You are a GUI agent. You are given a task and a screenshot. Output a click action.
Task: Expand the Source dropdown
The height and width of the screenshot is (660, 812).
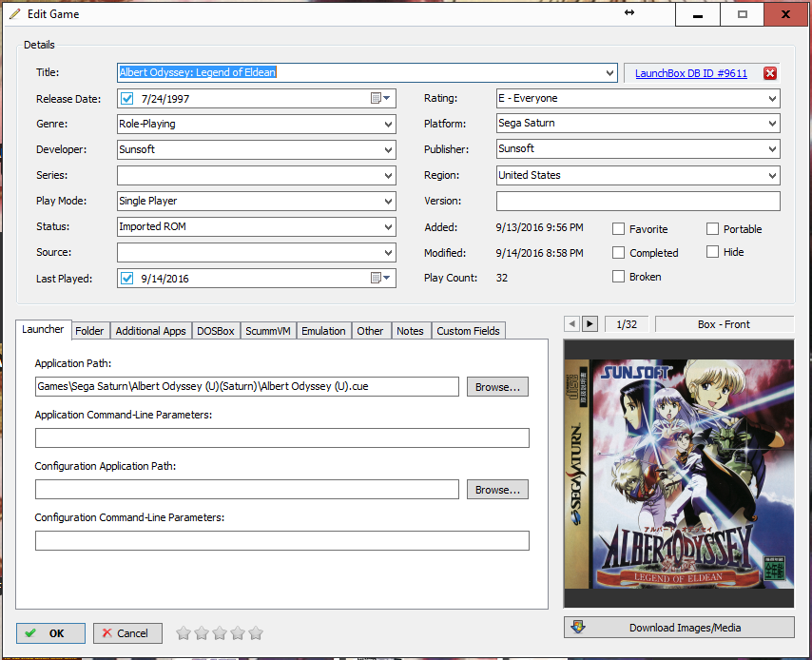click(x=388, y=253)
